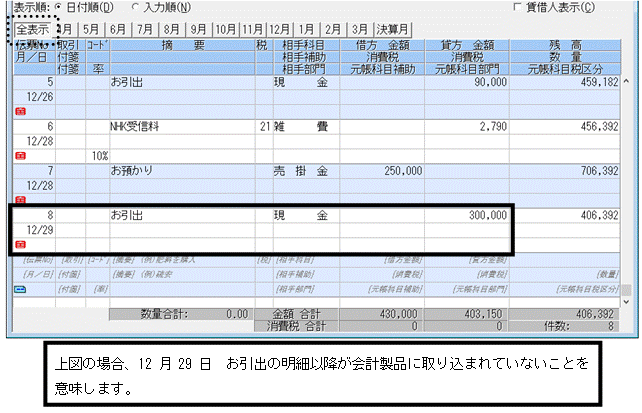Click scroll up arrow of ledger list
The height and width of the screenshot is (413, 642).
coord(626,81)
